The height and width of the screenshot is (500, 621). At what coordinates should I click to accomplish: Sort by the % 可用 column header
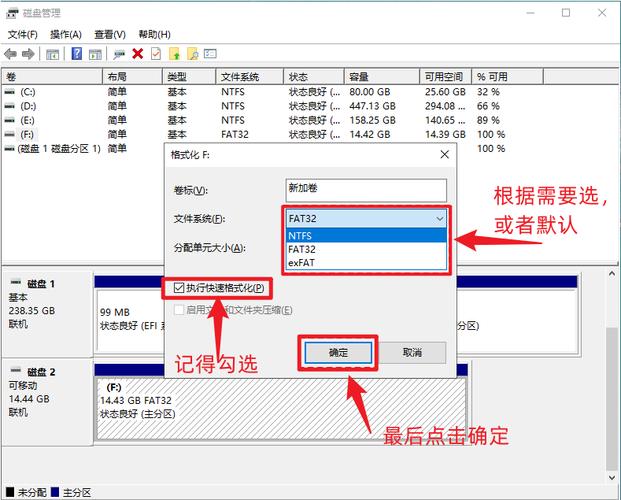(x=507, y=76)
